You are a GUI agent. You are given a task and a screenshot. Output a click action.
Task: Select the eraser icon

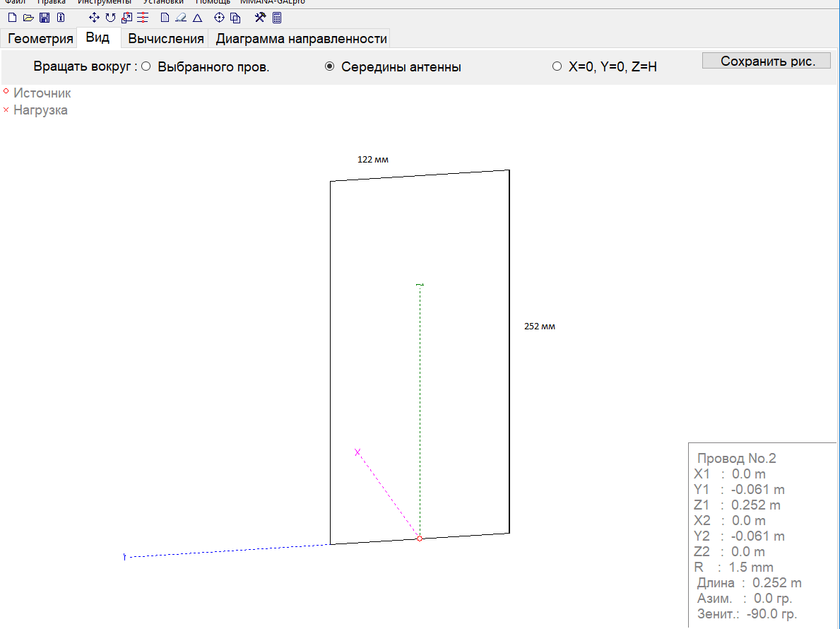(181, 18)
